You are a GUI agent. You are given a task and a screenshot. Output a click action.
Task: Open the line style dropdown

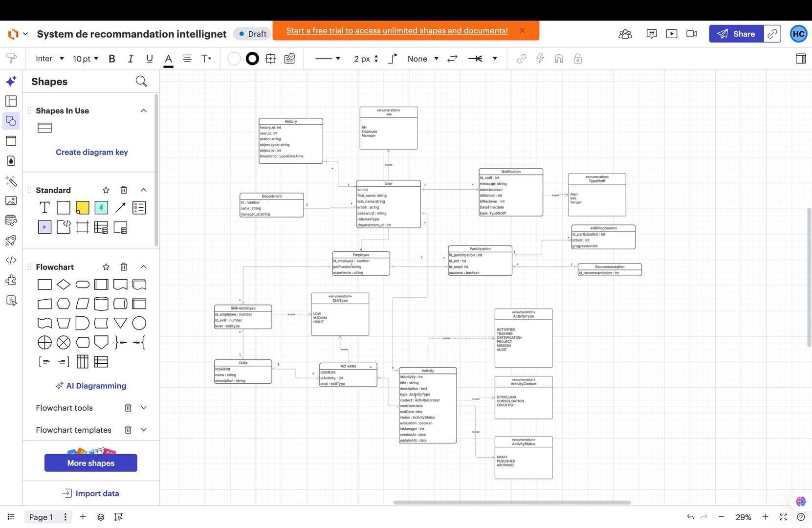coord(328,59)
